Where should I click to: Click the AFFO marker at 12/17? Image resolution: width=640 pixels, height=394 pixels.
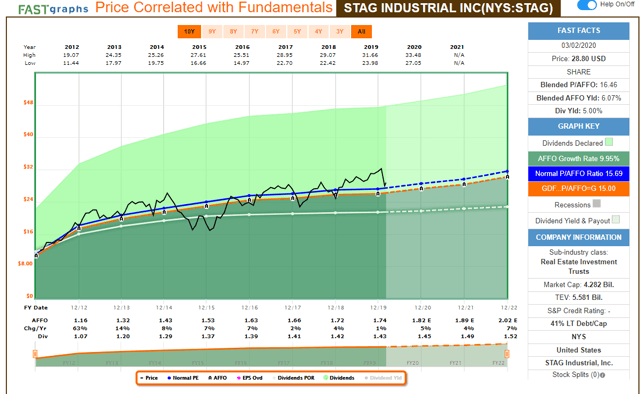(x=293, y=198)
